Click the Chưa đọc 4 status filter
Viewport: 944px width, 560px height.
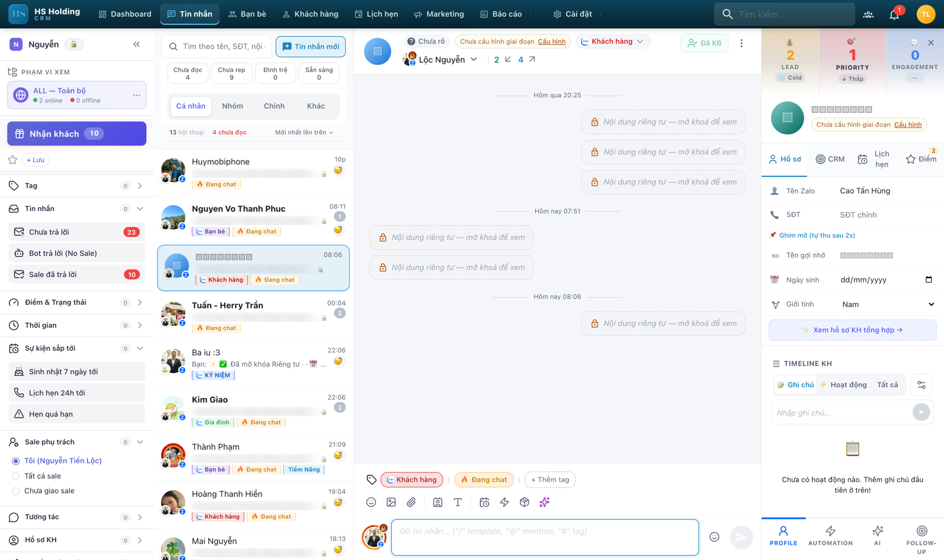pos(188,74)
